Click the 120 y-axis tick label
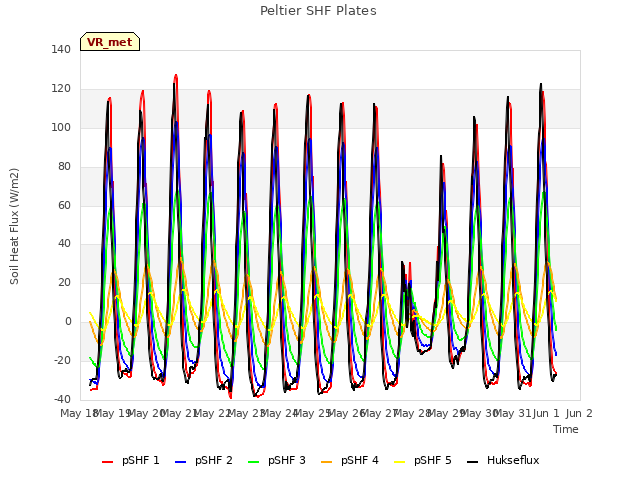This screenshot has width=640, height=480. [x=61, y=89]
